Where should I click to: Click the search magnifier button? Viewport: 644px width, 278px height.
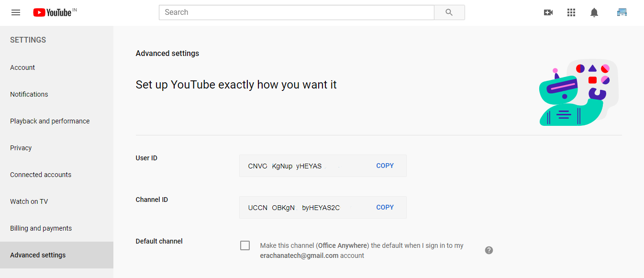[x=449, y=12]
